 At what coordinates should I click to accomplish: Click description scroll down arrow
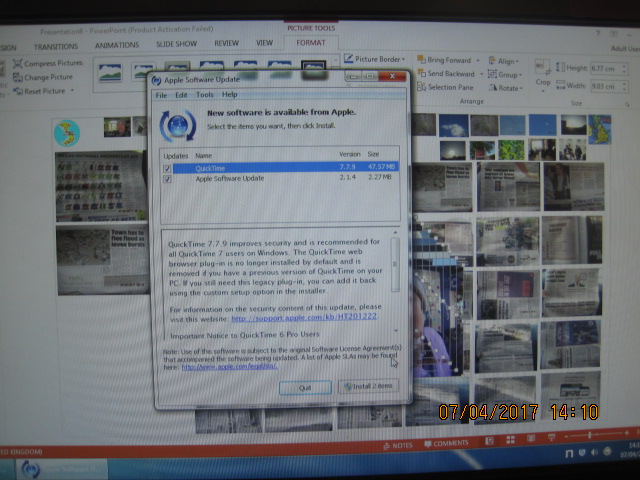(396, 330)
